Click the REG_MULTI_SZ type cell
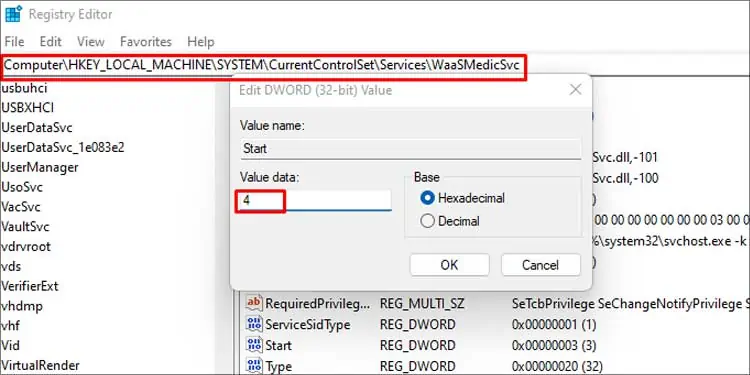This screenshot has width=750, height=375. pyautogui.click(x=421, y=303)
